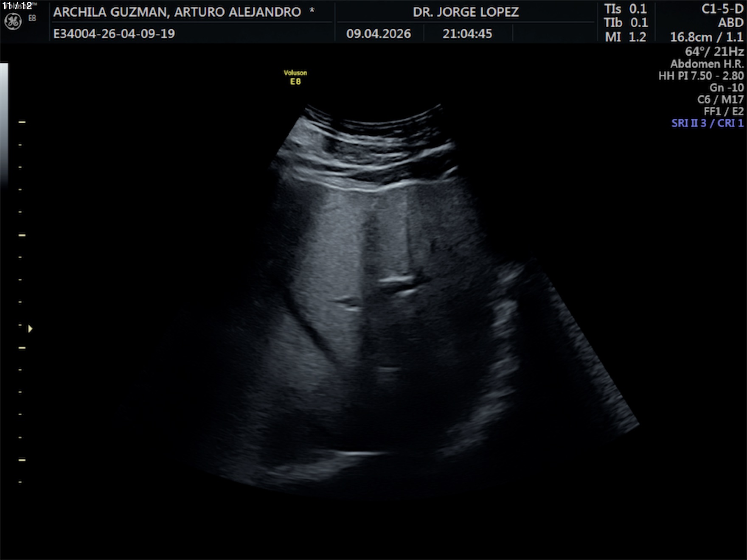747x560 pixels.
Task: Click the grayscale bar on the left edge
Action: point(4,123)
